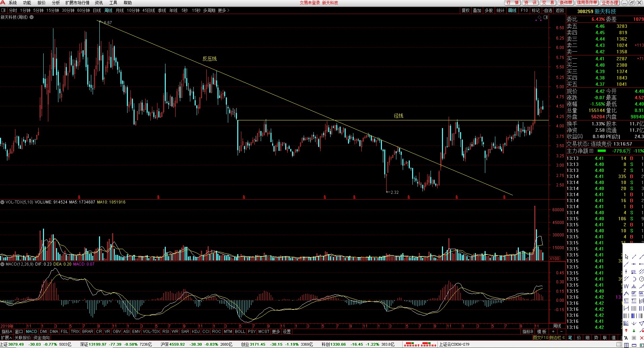The height and width of the screenshot is (348, 644).
Task: Click the 条件单 conditional order button
Action: [566, 3]
